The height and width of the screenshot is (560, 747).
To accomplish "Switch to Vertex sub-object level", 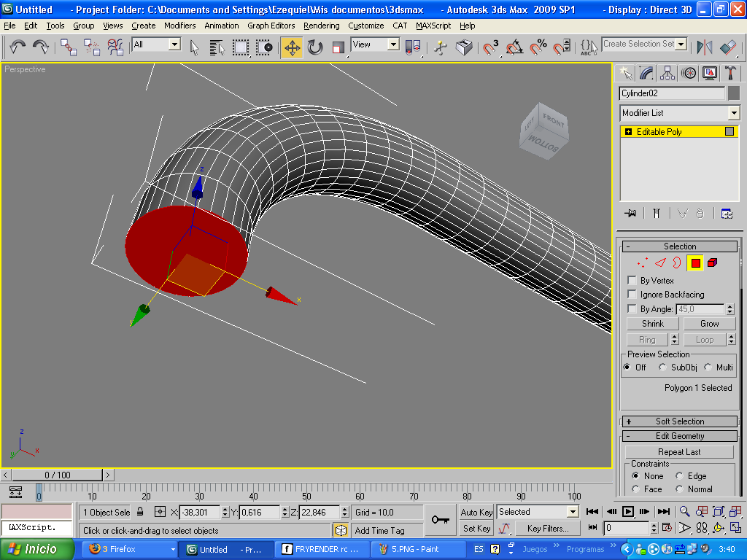I will (x=642, y=262).
